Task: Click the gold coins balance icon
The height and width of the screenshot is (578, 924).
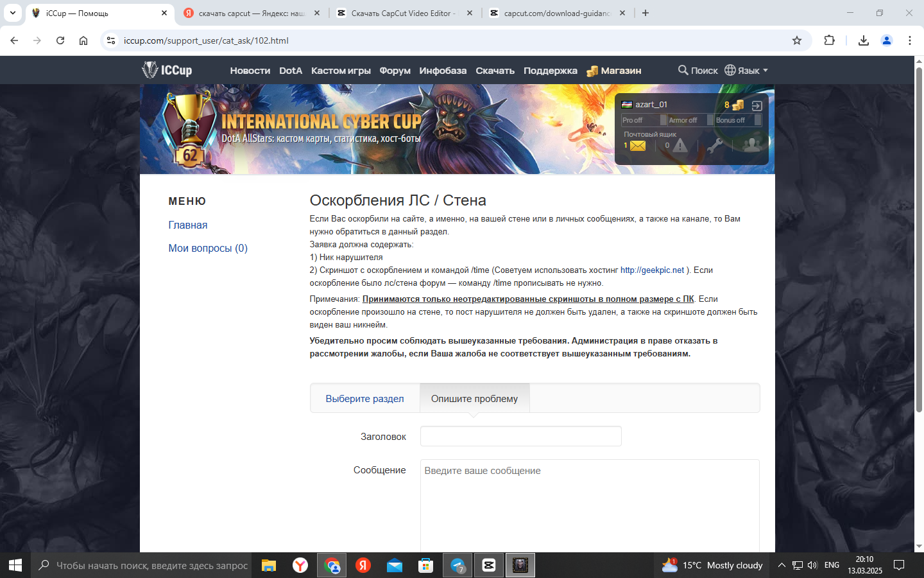Action: click(738, 105)
